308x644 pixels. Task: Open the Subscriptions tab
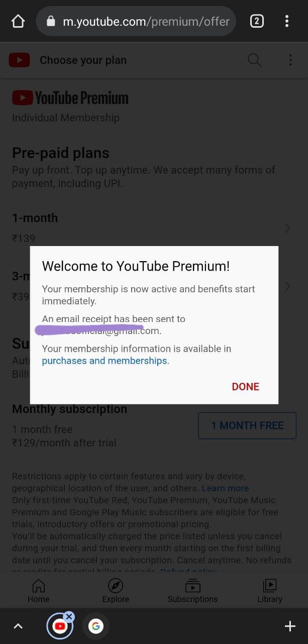[192, 591]
